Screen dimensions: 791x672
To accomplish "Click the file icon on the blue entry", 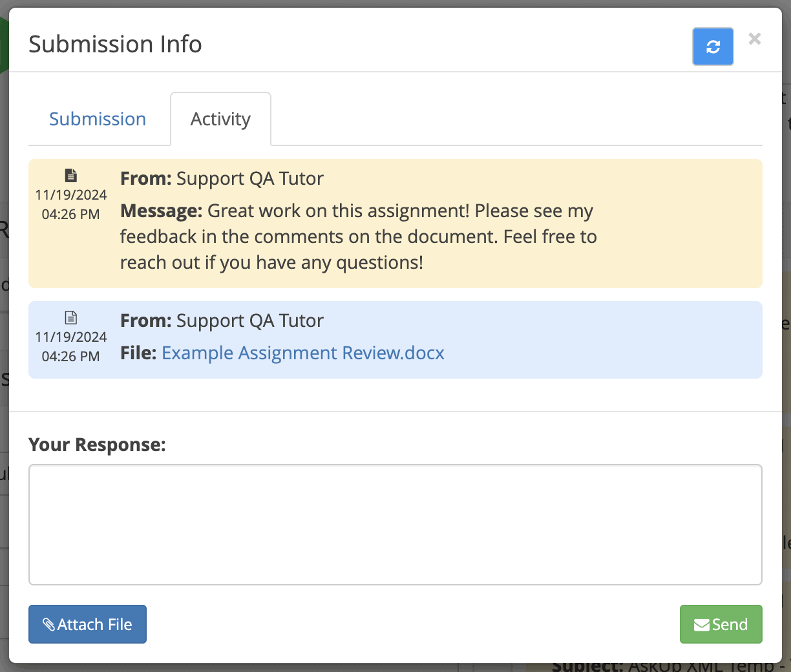I will [x=71, y=318].
